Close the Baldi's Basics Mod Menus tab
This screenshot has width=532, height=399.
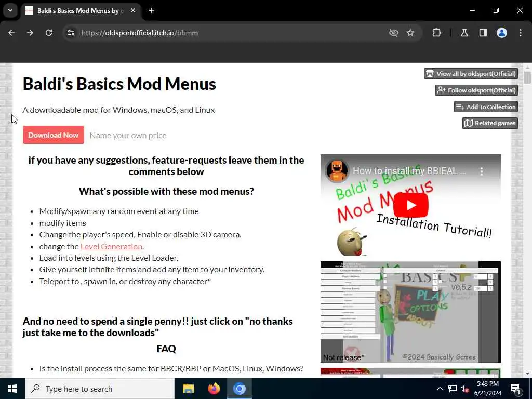[133, 10]
